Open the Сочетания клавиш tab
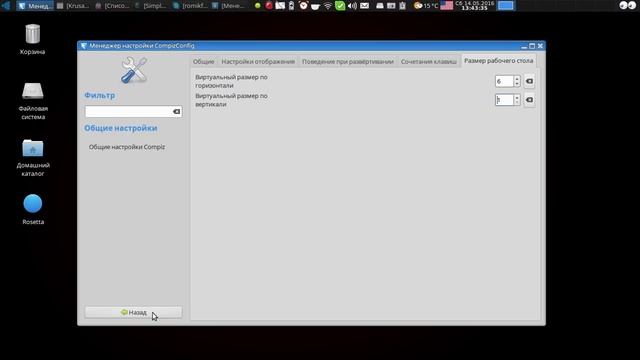 click(429, 61)
